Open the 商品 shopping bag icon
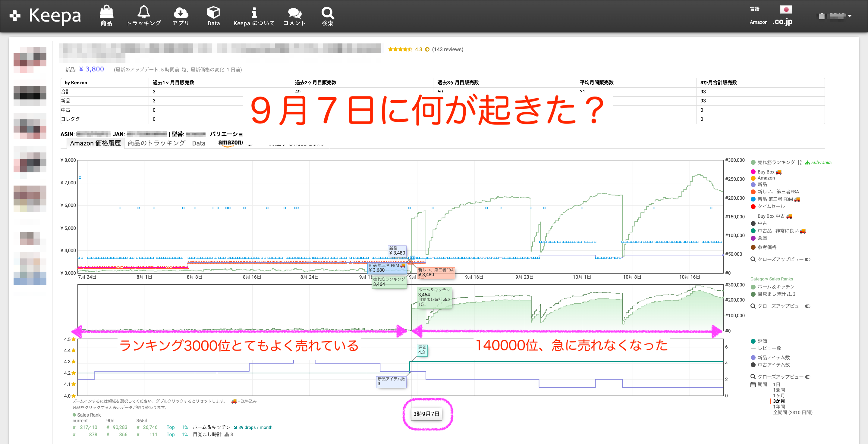 [x=106, y=12]
